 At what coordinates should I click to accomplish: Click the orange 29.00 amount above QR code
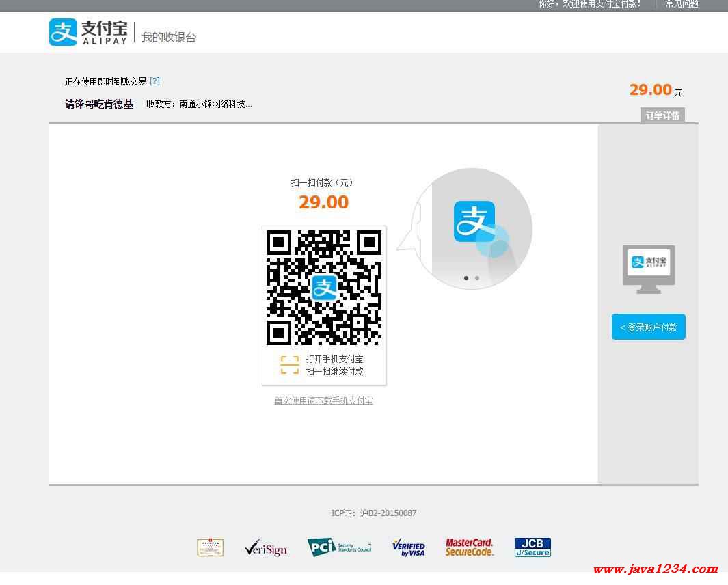pyautogui.click(x=323, y=202)
